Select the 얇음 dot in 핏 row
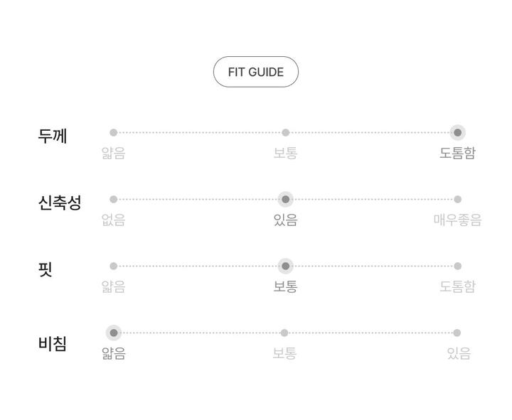 pos(113,266)
